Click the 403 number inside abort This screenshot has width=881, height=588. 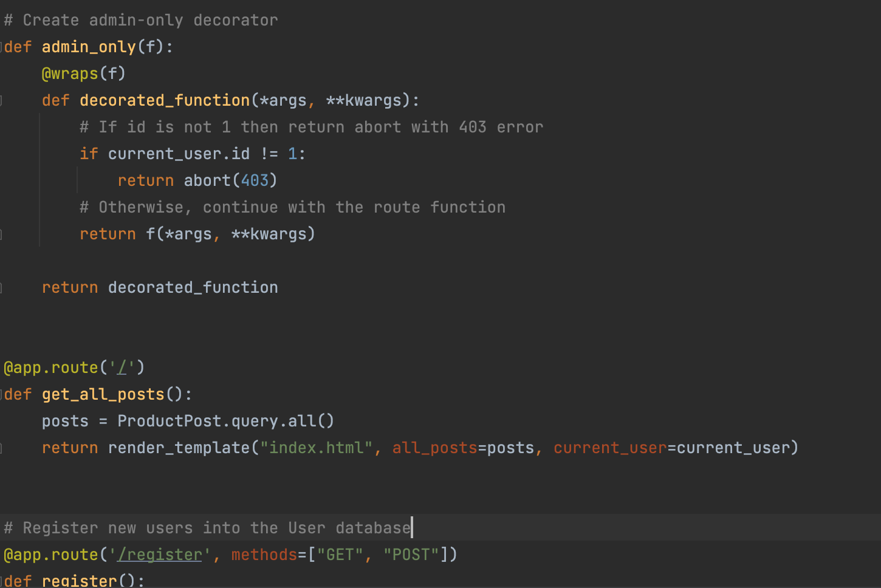[x=255, y=180]
